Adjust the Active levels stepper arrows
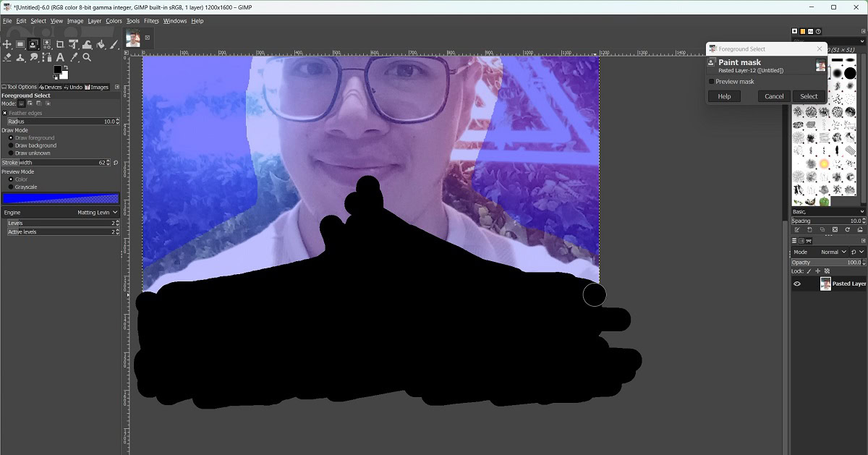 coord(117,232)
